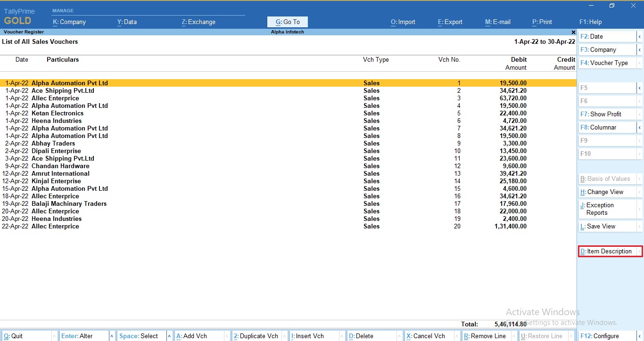Click the G: Go To button
644x341 pixels.
(x=287, y=22)
